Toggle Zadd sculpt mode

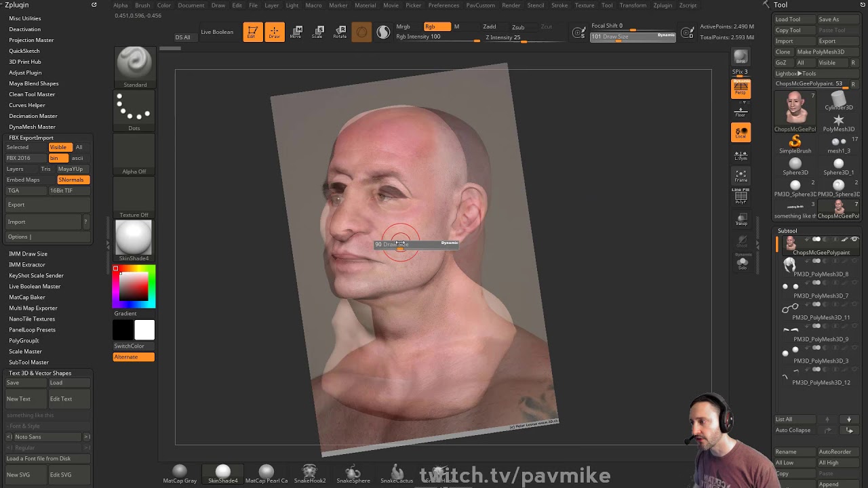click(x=490, y=26)
